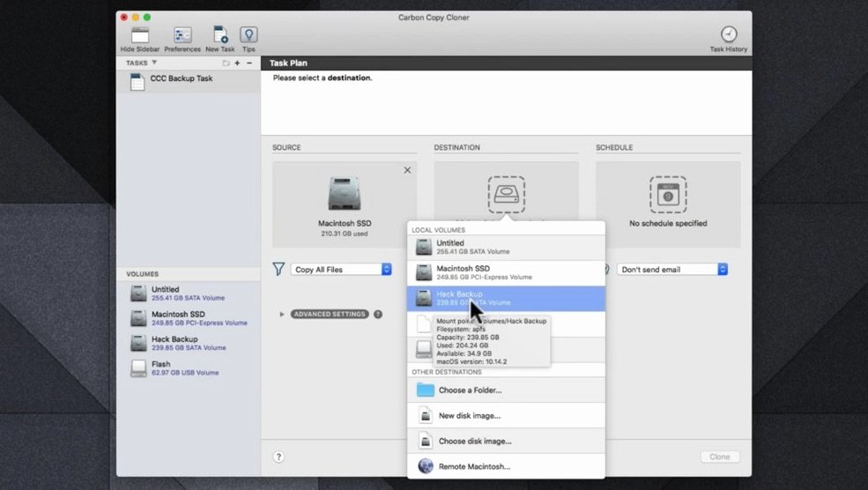Click the help icon beside Advanced Settings

[378, 314]
